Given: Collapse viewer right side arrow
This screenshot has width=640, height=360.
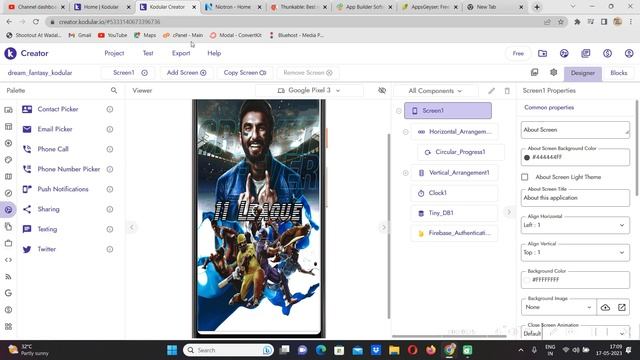Looking at the screenshot, I should coord(383,227).
